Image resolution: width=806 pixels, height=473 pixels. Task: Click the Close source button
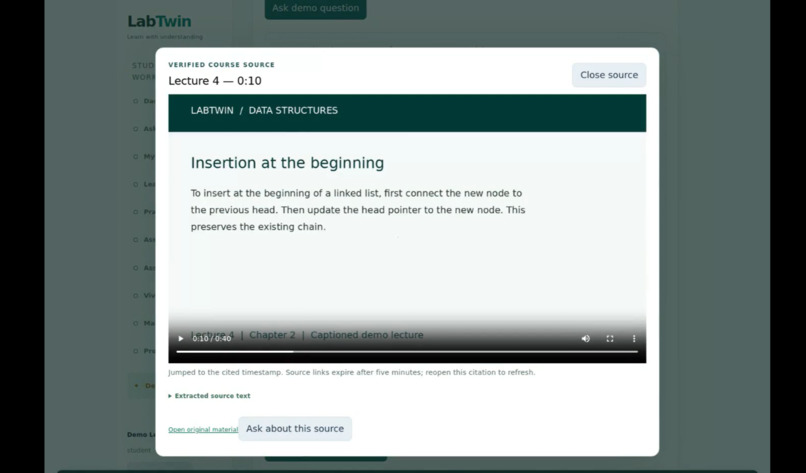point(609,75)
